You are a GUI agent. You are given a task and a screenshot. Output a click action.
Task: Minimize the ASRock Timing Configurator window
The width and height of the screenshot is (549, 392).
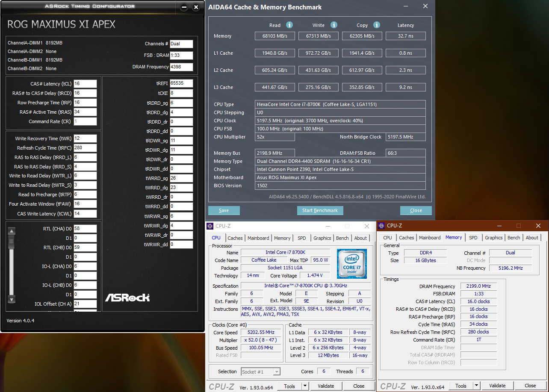(184, 7)
